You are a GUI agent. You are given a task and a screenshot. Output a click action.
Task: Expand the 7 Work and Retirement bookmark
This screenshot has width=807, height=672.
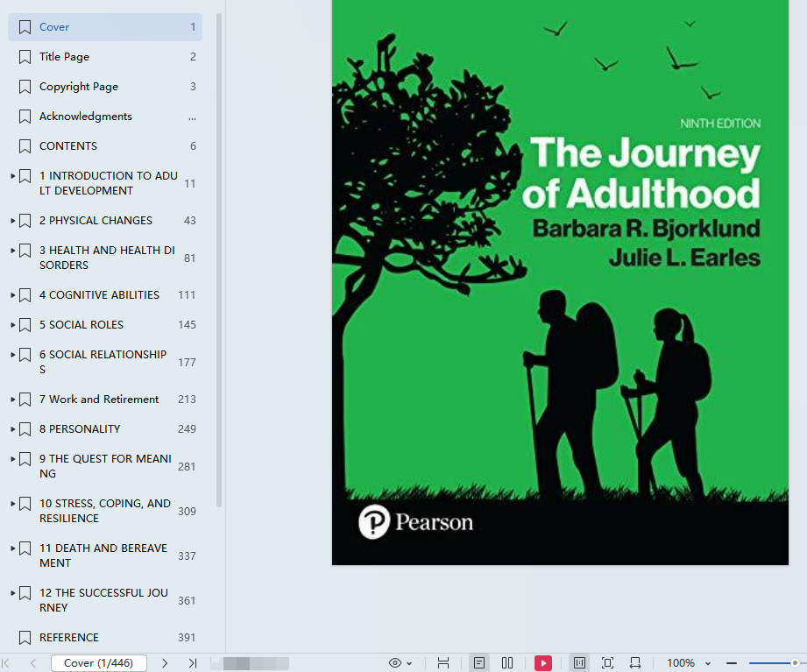pos(13,400)
